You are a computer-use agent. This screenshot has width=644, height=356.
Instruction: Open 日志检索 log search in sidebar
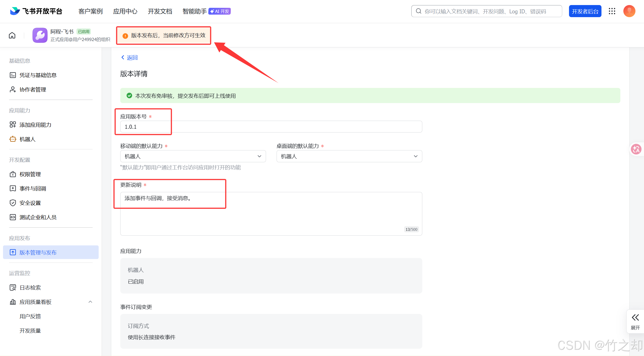point(30,287)
